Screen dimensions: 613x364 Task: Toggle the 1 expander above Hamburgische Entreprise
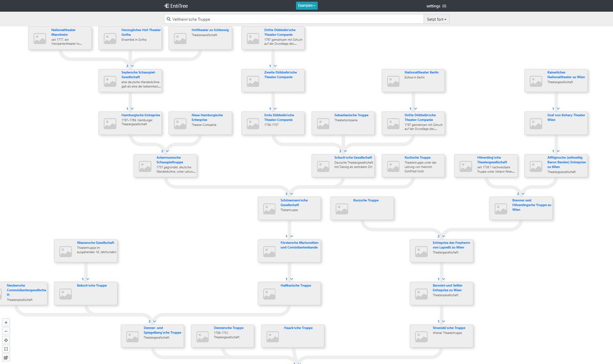click(130, 108)
